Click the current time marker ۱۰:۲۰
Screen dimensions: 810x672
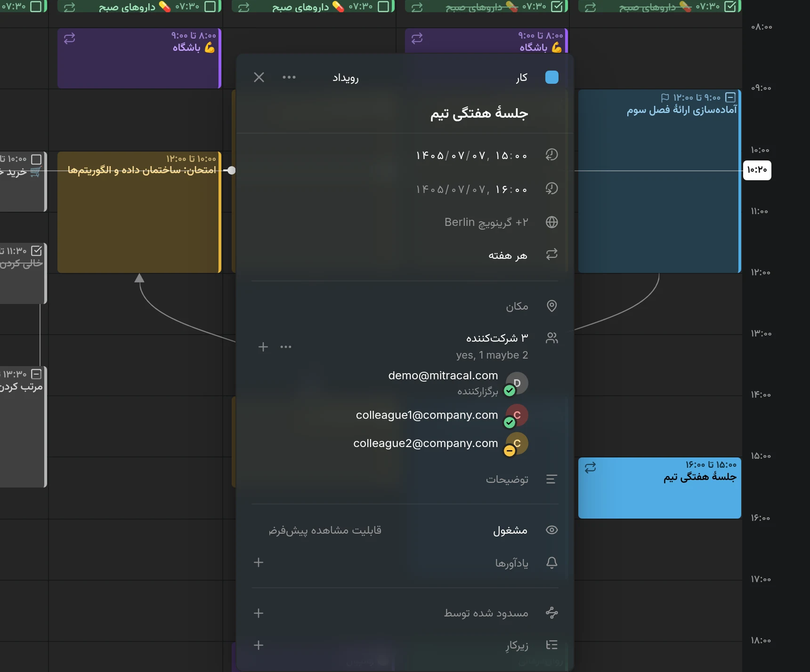click(x=757, y=170)
